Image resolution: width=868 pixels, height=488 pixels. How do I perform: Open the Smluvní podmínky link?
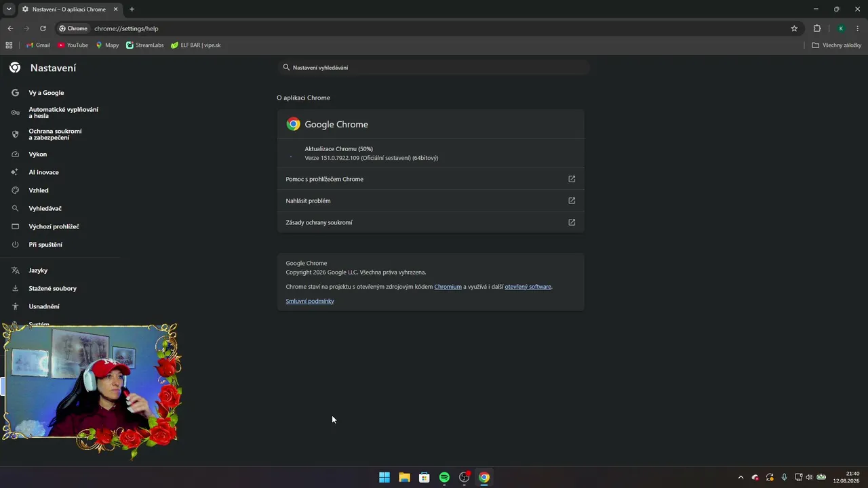pyautogui.click(x=310, y=301)
